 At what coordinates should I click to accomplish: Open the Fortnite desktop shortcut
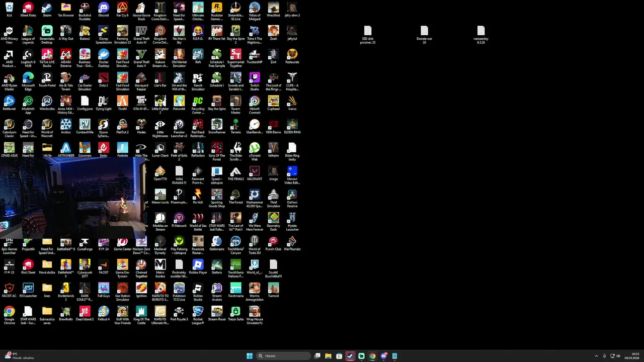122,150
